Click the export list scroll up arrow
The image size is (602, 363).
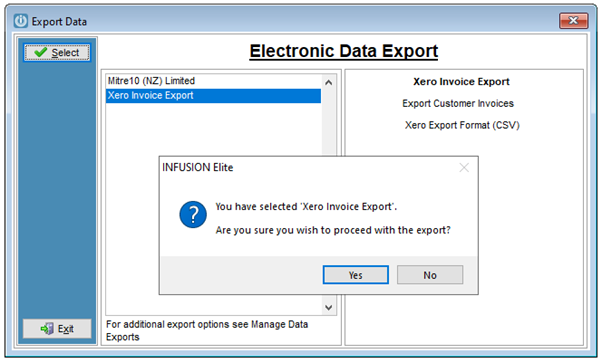[x=329, y=83]
